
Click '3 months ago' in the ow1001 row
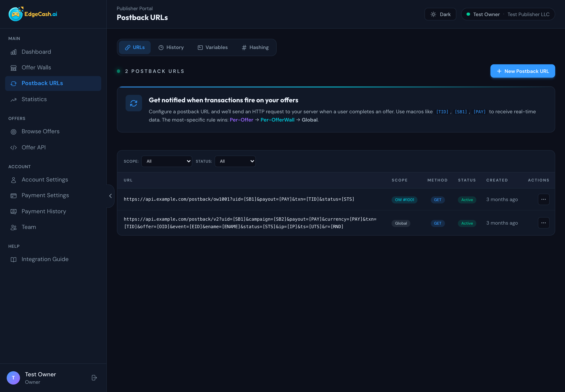(x=502, y=200)
